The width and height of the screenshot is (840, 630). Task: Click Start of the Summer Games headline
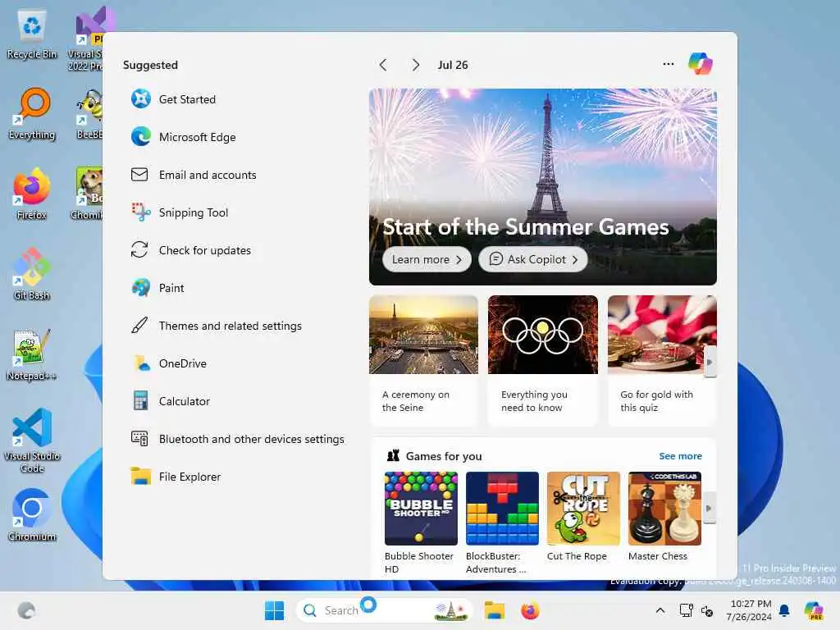click(x=526, y=226)
